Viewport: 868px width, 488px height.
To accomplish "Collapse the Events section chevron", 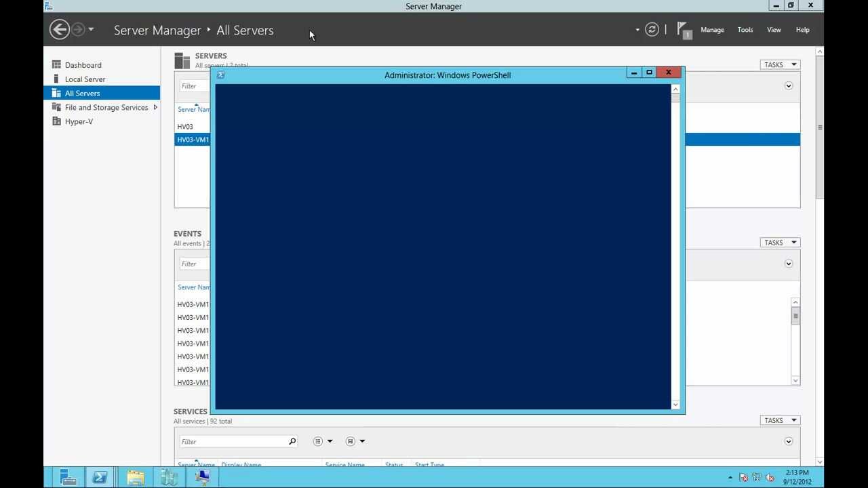I will (789, 264).
